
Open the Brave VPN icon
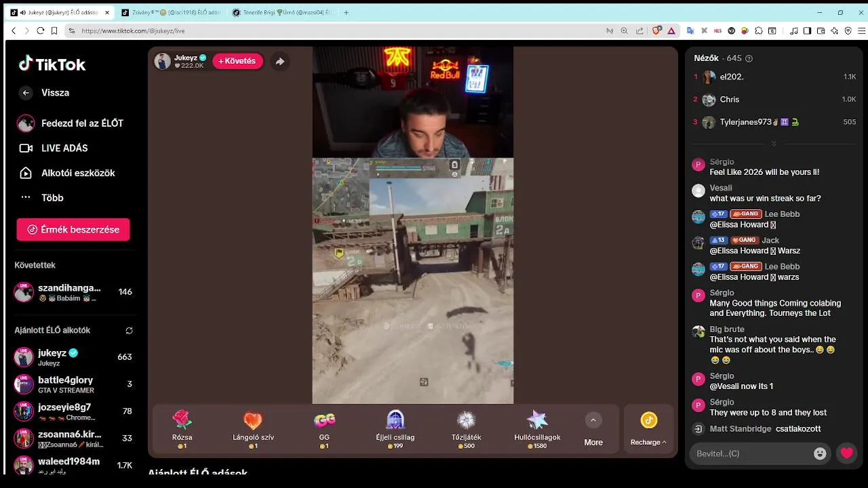pyautogui.click(x=848, y=30)
